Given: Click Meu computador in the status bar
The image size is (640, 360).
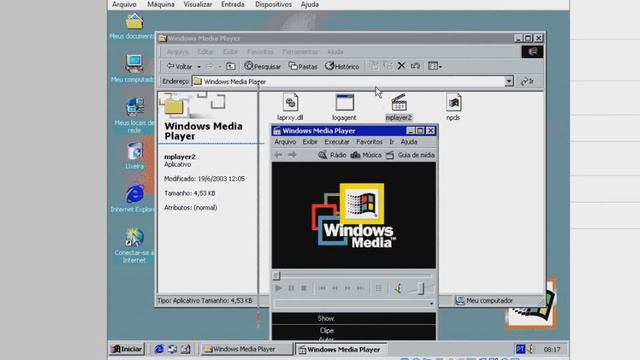Looking at the screenshot, I should [x=484, y=300].
